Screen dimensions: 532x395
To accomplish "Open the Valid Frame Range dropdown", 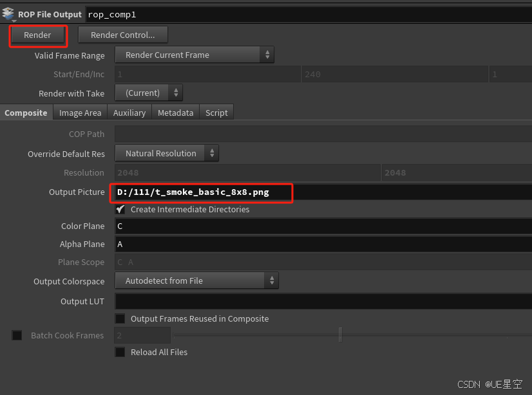I will click(195, 55).
